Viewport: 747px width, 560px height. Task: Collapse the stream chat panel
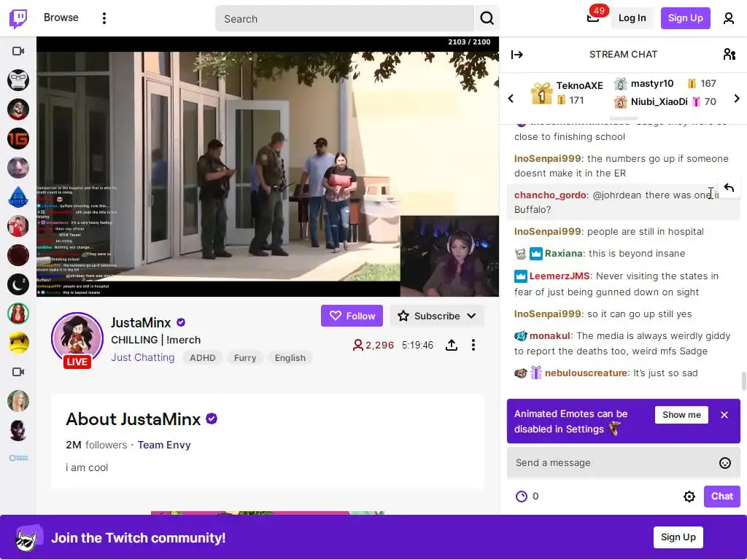[517, 55]
